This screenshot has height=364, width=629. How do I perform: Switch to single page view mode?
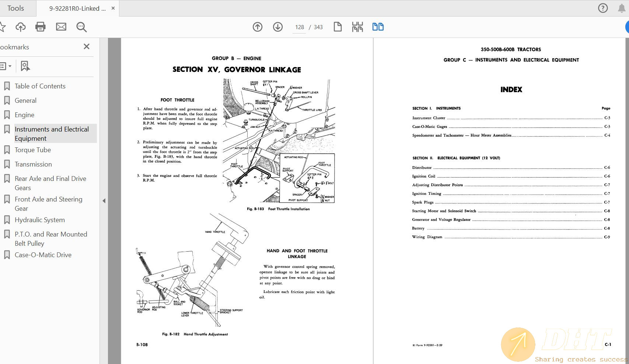click(338, 27)
